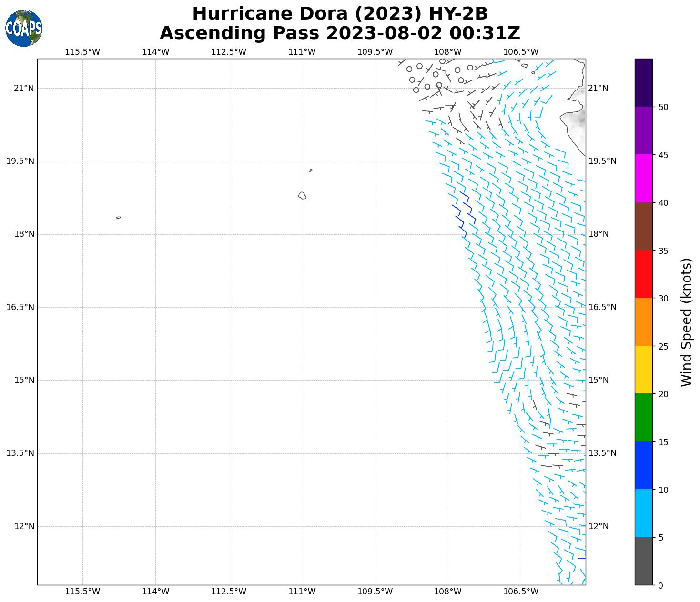Viewport: 700px width, 602px height.
Task: Click the "Hurricane Dora (2023) HY-2B" title
Action: coord(340,14)
